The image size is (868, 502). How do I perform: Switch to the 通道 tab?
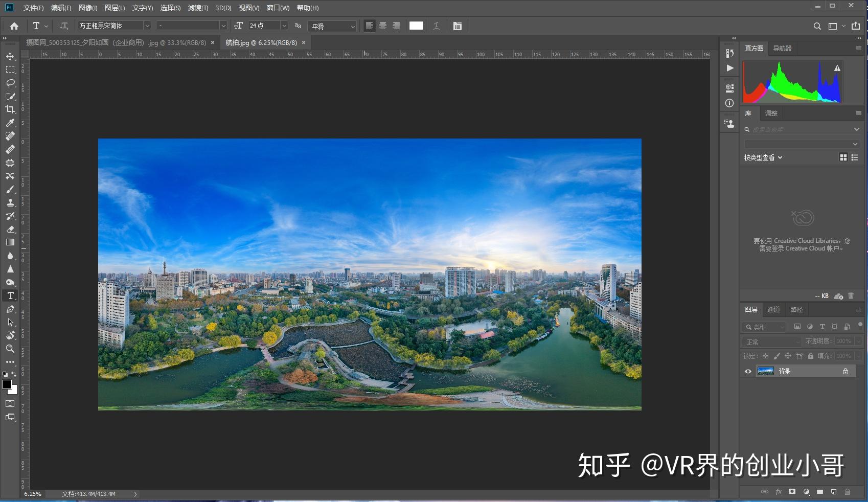coord(773,309)
